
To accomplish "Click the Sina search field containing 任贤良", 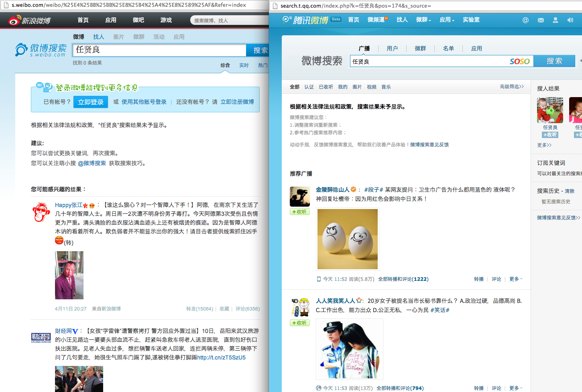I will 159,50.
